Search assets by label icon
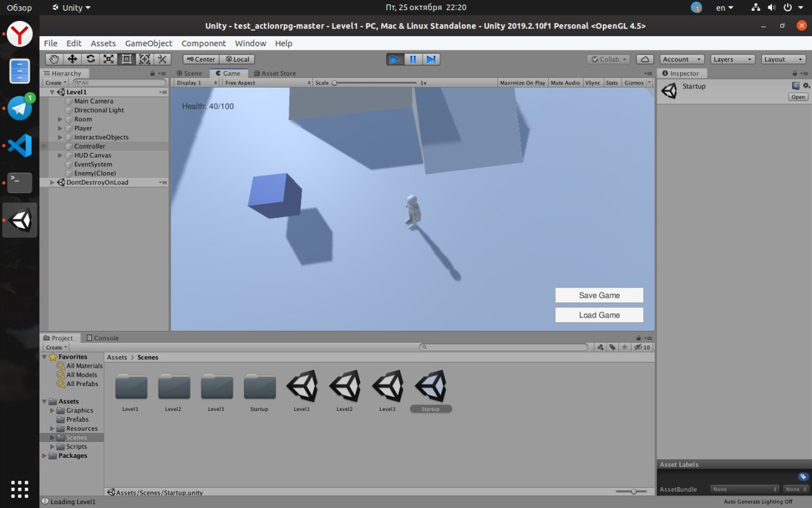Image resolution: width=812 pixels, height=508 pixels. click(x=612, y=347)
